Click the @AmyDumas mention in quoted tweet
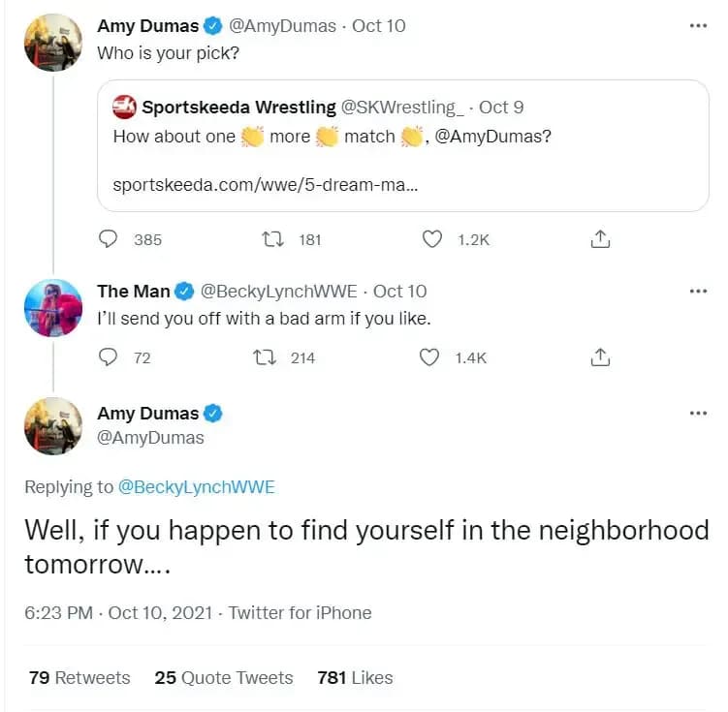The width and height of the screenshot is (728, 712). click(x=494, y=137)
